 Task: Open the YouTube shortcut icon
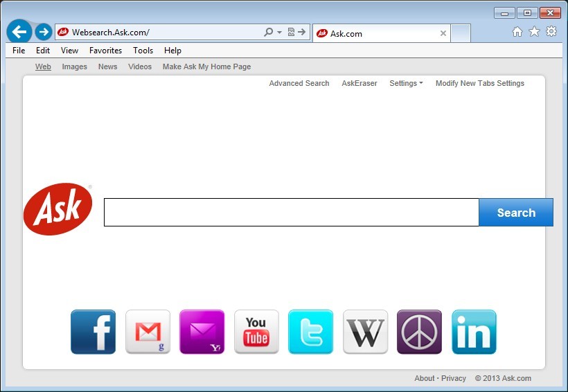click(256, 332)
